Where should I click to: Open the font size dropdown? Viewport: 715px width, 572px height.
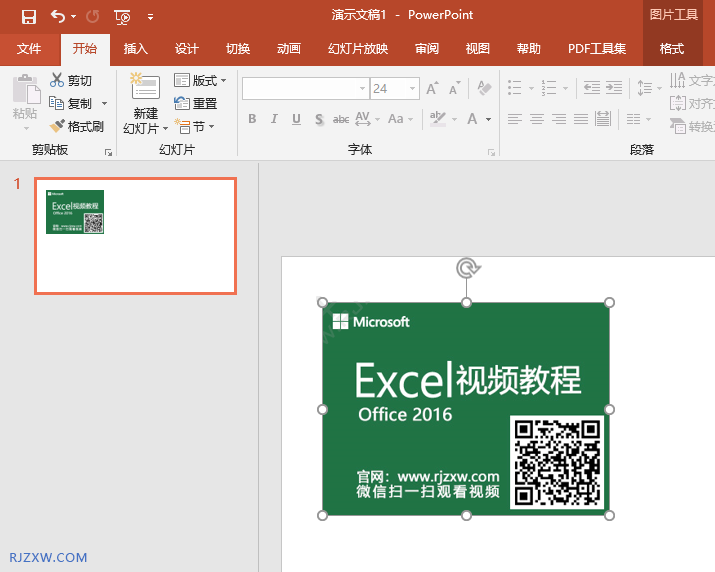412,89
